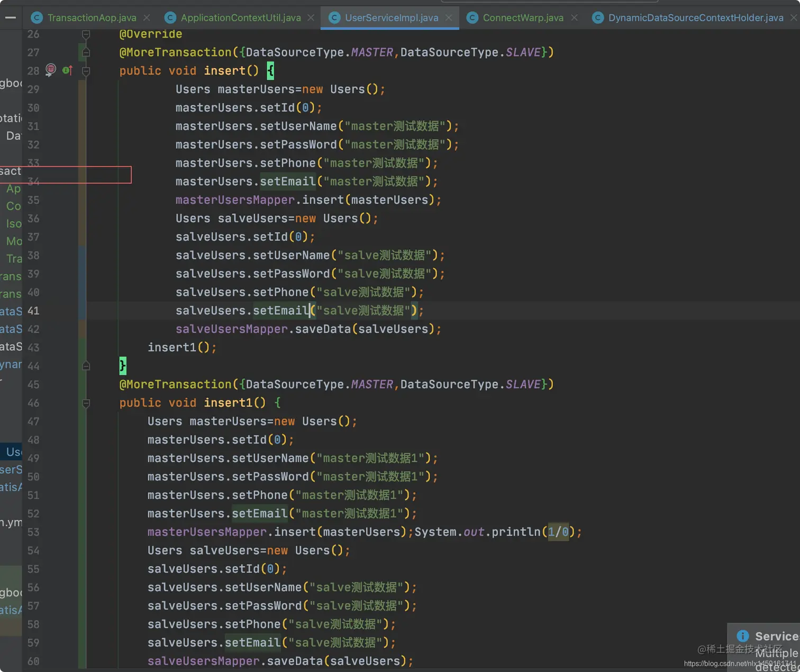800x672 pixels.
Task: Click the recursive method gutter icon on line 28
Action: (x=51, y=70)
